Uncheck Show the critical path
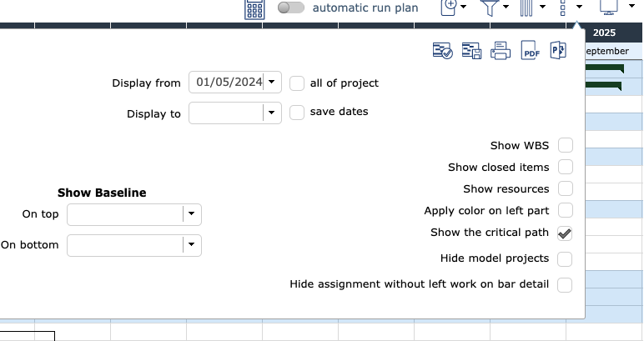This screenshot has width=644, height=341. click(565, 233)
